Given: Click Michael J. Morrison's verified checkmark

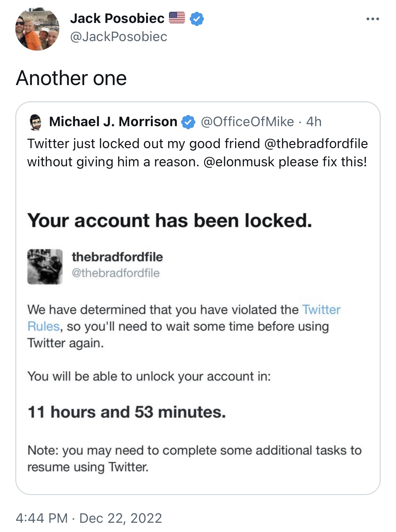Looking at the screenshot, I should click(188, 122).
